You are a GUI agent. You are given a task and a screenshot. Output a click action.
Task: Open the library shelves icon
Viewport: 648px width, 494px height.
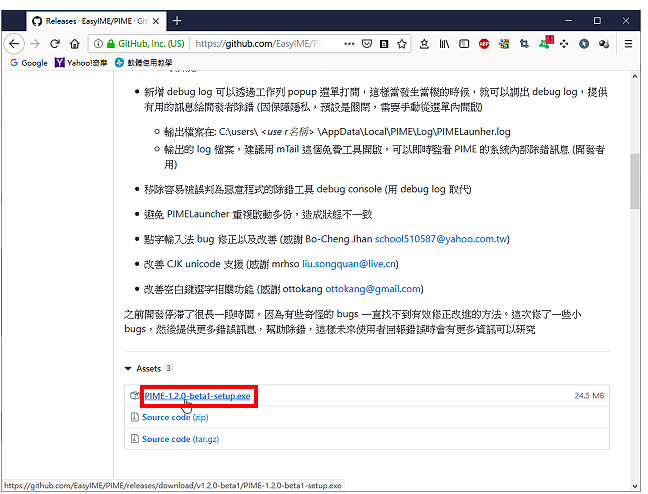pyautogui.click(x=444, y=44)
